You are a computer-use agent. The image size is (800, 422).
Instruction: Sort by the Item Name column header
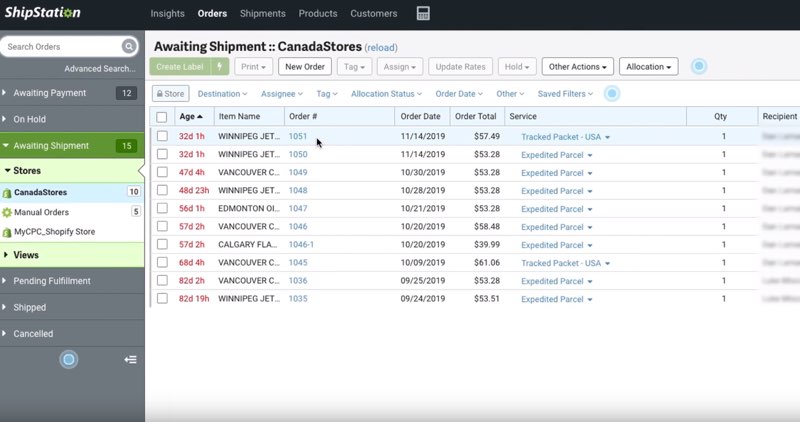pos(239,116)
